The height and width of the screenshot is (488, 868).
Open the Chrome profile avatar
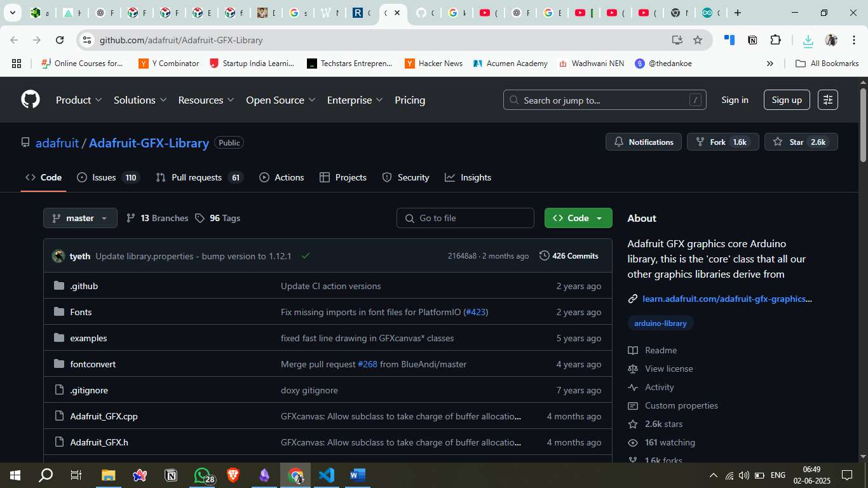click(x=831, y=40)
